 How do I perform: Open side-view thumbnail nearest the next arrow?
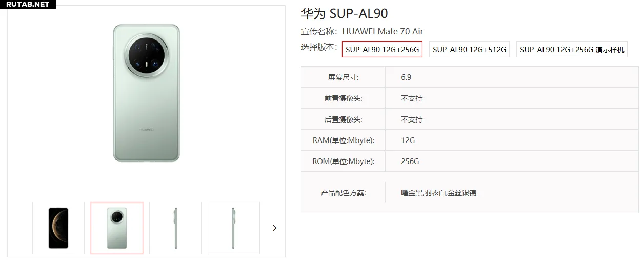234,228
